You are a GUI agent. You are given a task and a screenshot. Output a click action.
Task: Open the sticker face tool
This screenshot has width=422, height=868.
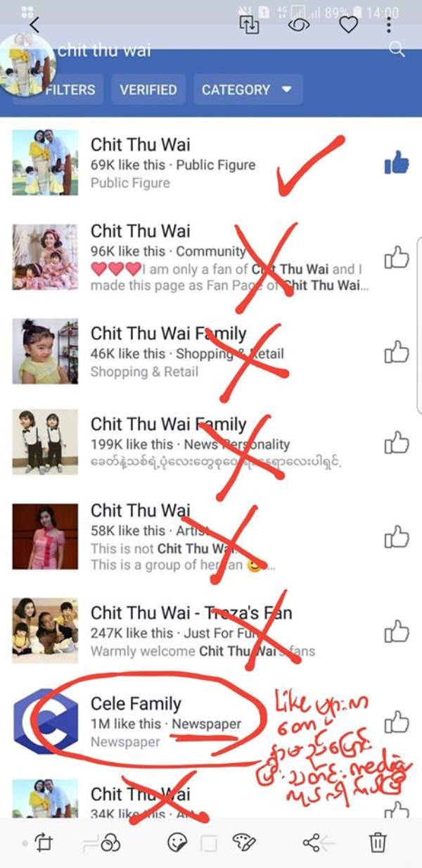pyautogui.click(x=177, y=842)
